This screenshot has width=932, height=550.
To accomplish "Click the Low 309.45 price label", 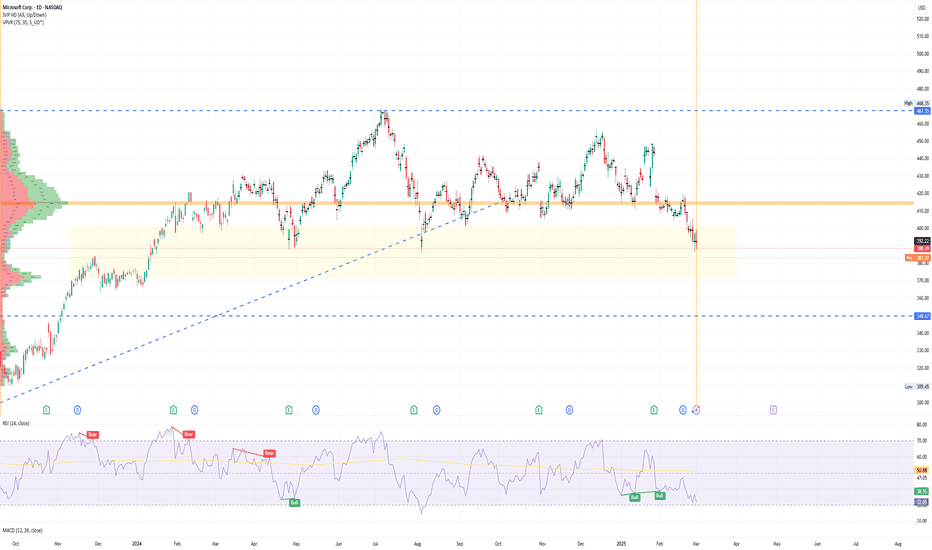I will point(916,386).
